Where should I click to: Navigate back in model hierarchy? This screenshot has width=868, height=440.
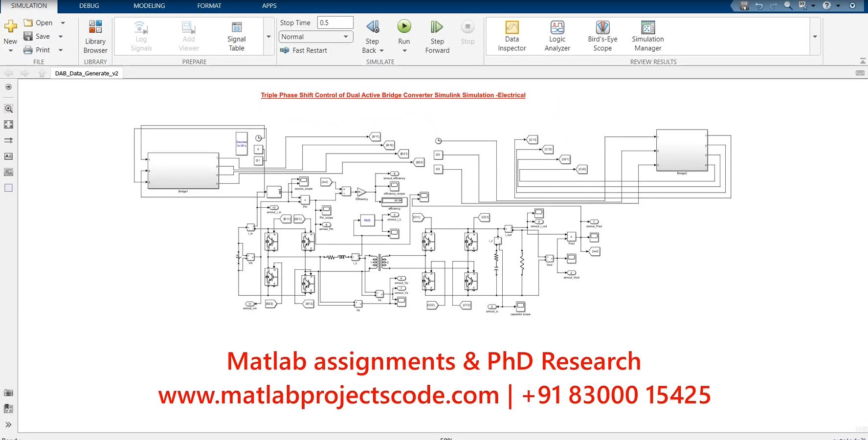tap(9, 73)
